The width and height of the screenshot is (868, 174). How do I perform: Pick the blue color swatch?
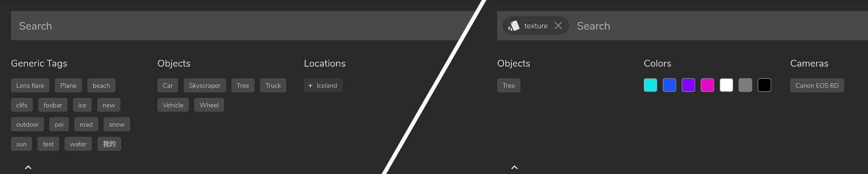point(669,85)
